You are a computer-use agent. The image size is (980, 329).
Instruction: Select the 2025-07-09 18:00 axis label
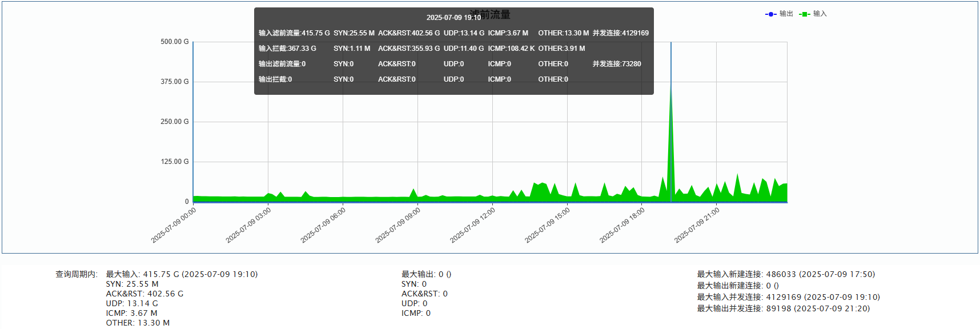(622, 225)
